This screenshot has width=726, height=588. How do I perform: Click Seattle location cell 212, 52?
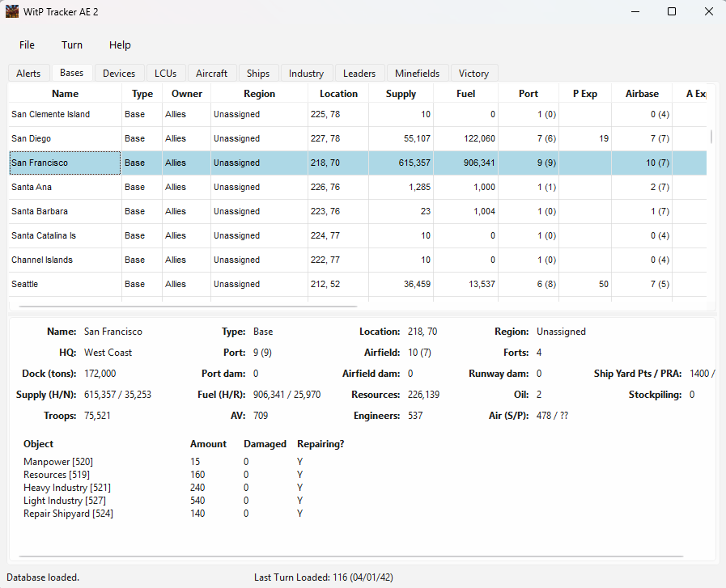click(325, 284)
